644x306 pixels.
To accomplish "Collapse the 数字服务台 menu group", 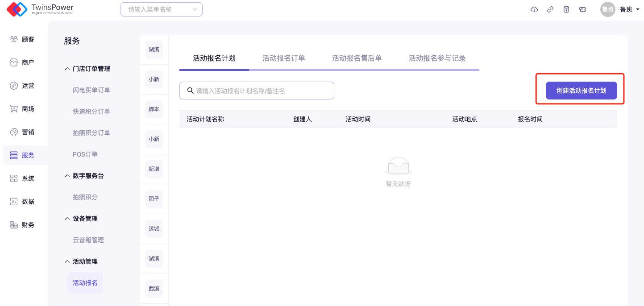I will (84, 176).
